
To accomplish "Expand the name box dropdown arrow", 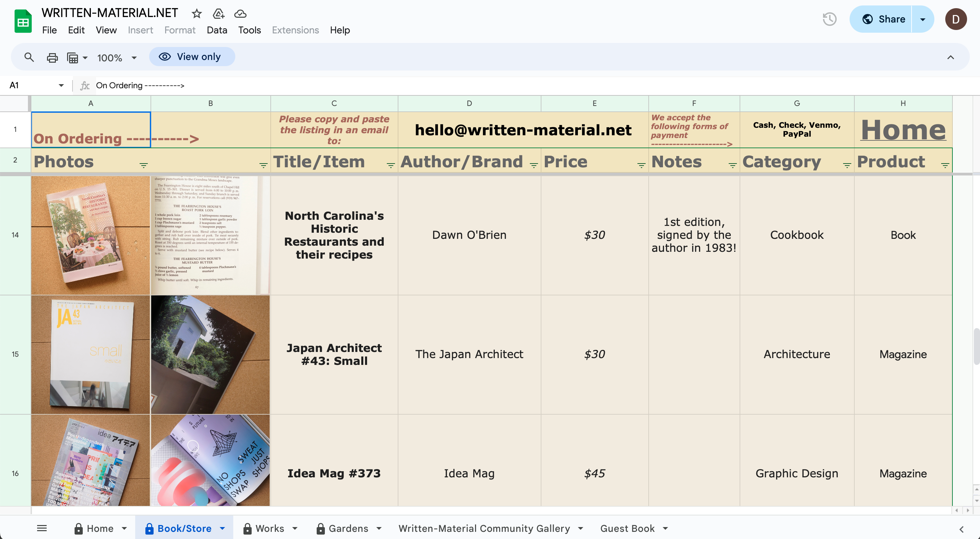I will point(61,85).
